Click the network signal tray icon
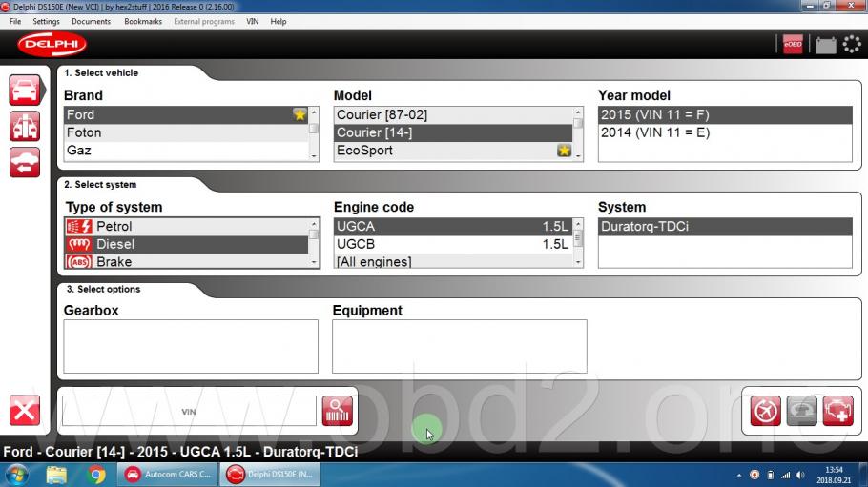 tap(786, 476)
